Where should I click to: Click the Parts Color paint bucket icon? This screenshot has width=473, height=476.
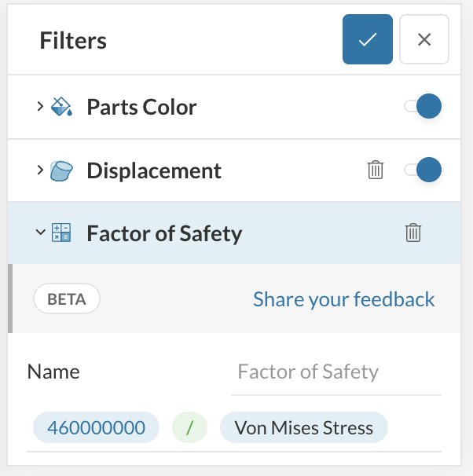(61, 107)
